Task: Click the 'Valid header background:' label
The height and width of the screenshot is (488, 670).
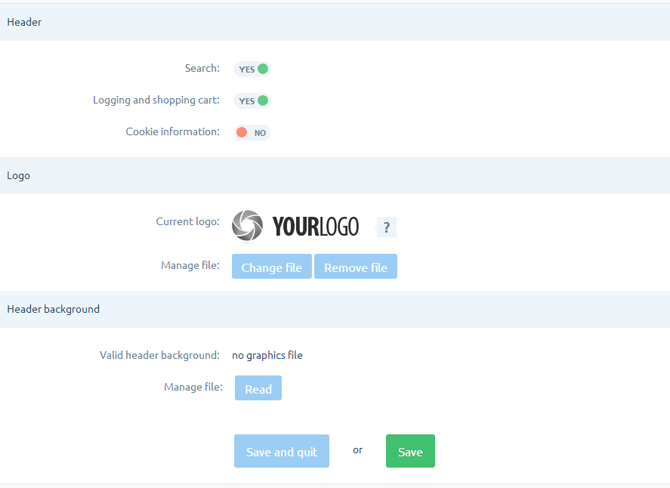Action: [159, 355]
